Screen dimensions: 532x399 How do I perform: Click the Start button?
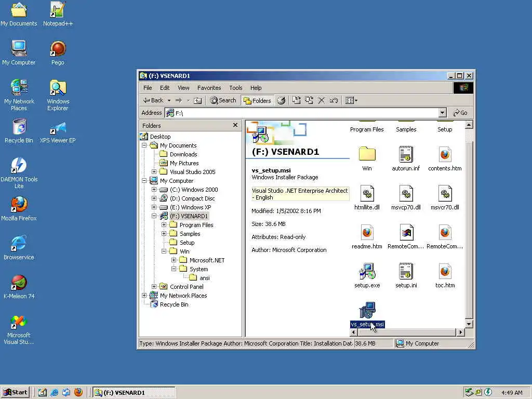click(15, 393)
